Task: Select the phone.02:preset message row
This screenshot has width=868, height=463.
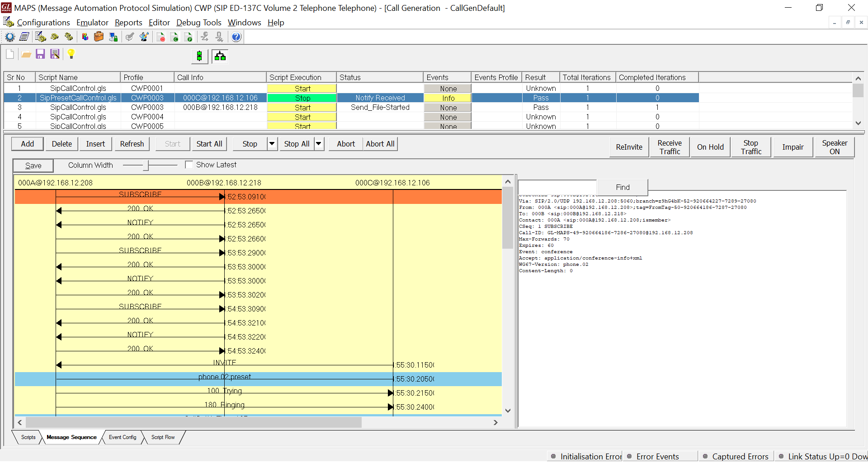Action: point(258,379)
